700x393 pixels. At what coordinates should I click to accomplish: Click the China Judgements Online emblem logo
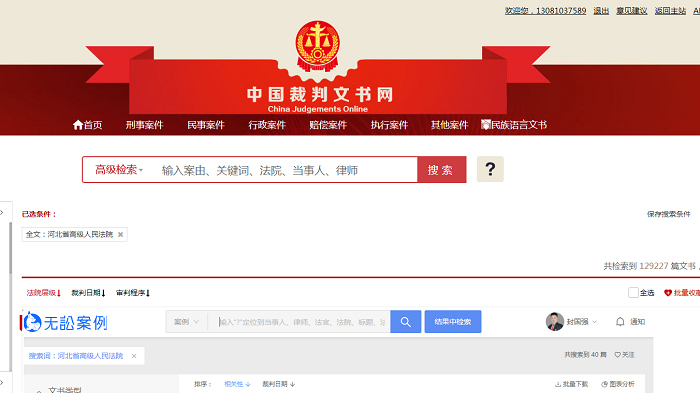tap(317, 46)
